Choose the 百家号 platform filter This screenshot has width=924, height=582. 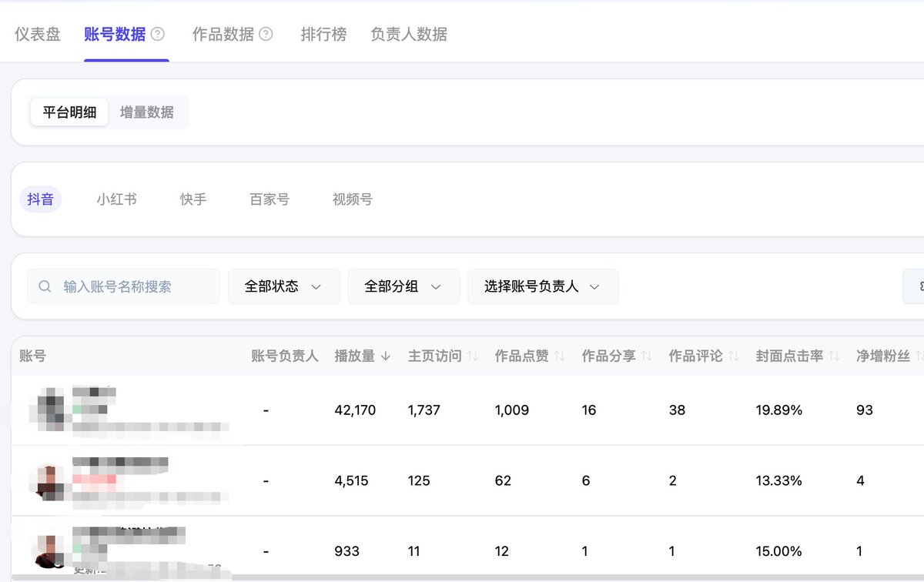pyautogui.click(x=269, y=199)
